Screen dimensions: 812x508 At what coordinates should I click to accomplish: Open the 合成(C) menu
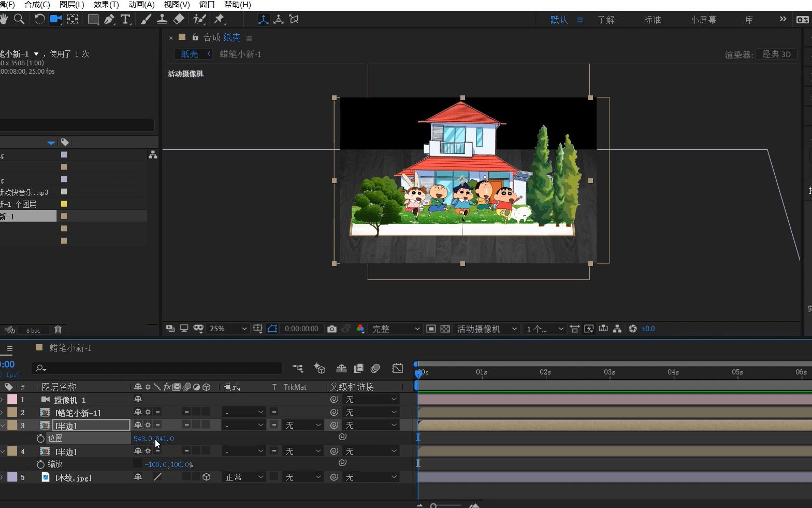pyautogui.click(x=37, y=5)
